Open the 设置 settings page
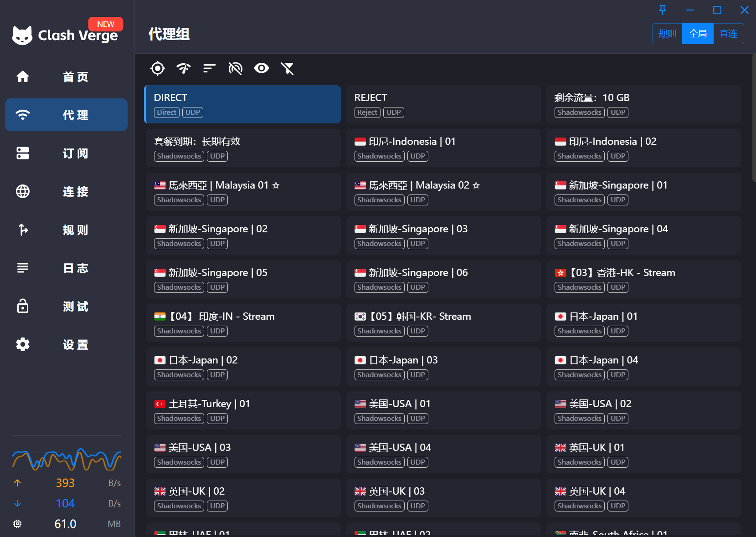Viewport: 756px width, 537px height. [67, 344]
